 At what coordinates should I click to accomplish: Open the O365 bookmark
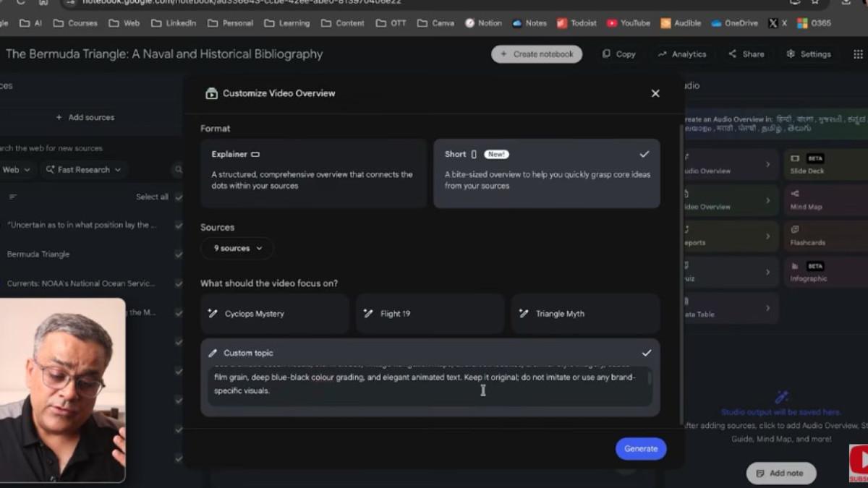814,23
